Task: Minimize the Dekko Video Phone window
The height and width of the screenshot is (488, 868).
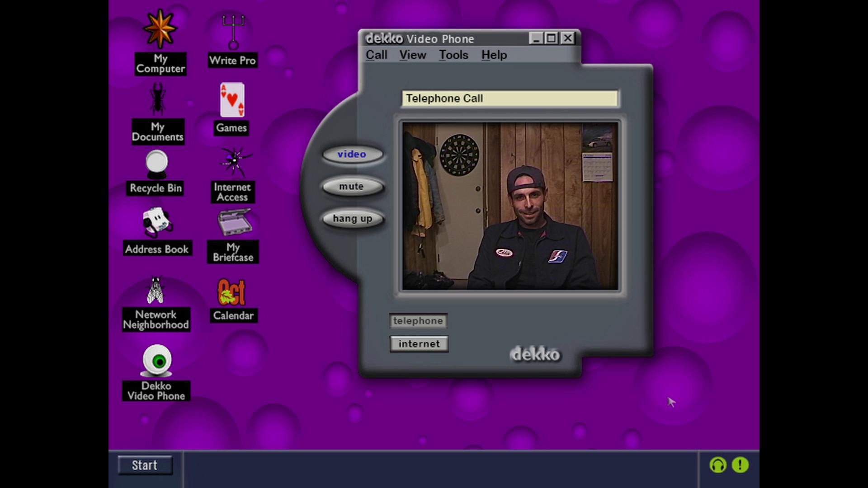Action: (x=536, y=38)
